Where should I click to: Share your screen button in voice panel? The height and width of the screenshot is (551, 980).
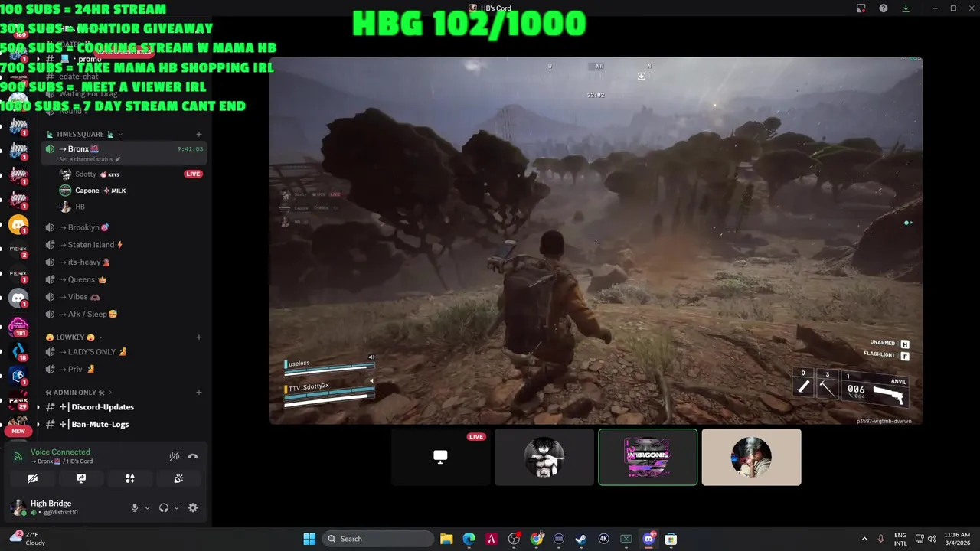[x=81, y=478]
